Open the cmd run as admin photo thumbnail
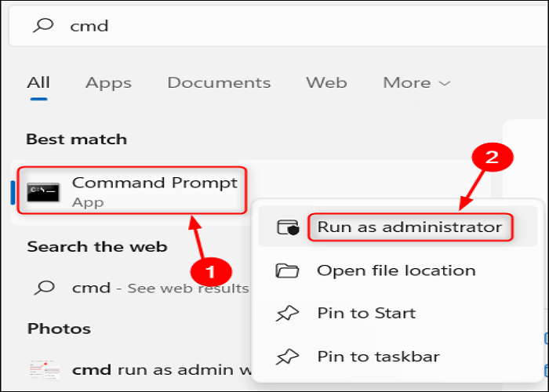 [43, 369]
